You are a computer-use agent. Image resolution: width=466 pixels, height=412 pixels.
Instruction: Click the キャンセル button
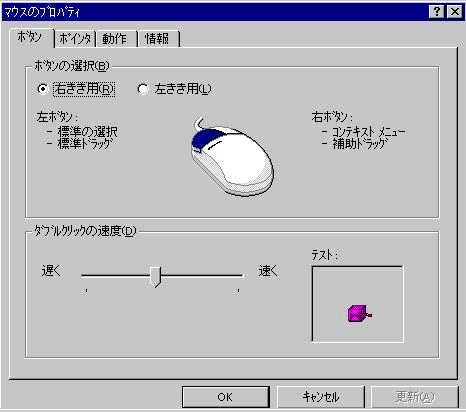(x=321, y=397)
